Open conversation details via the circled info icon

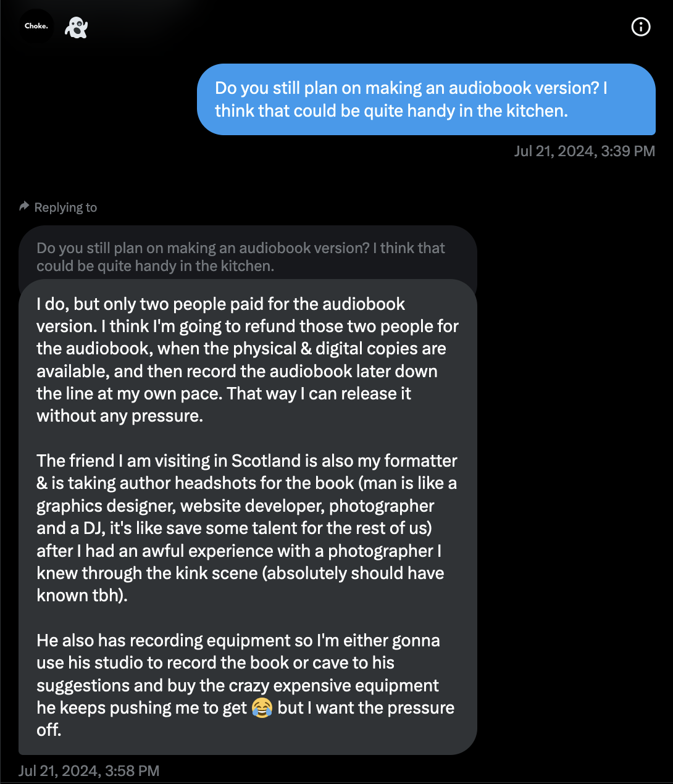coord(640,27)
